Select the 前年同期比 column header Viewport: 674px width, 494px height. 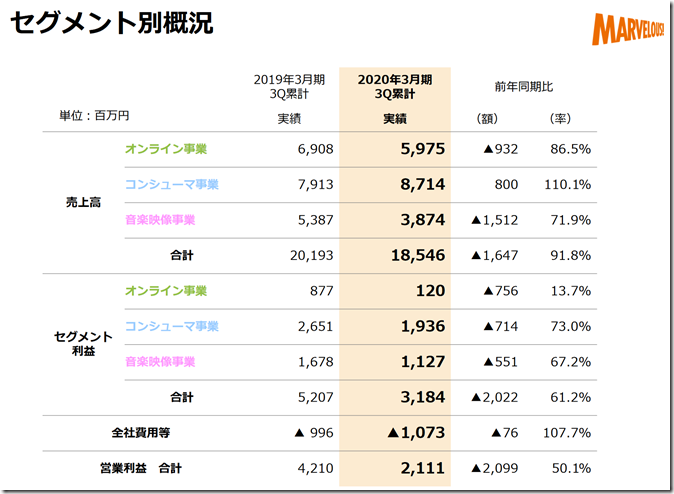528,86
